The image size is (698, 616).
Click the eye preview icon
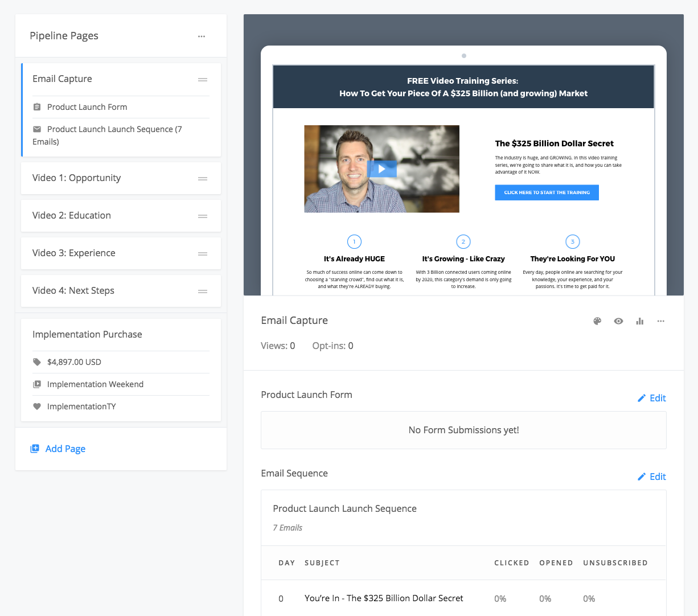(x=618, y=321)
